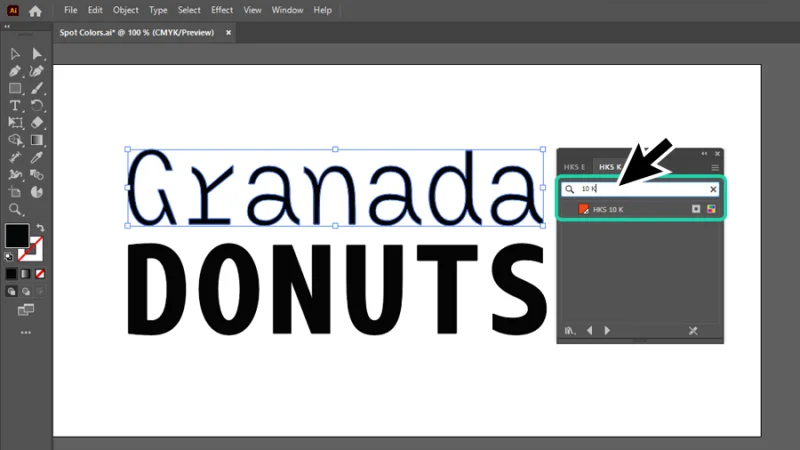Click the Fill color box

click(17, 236)
